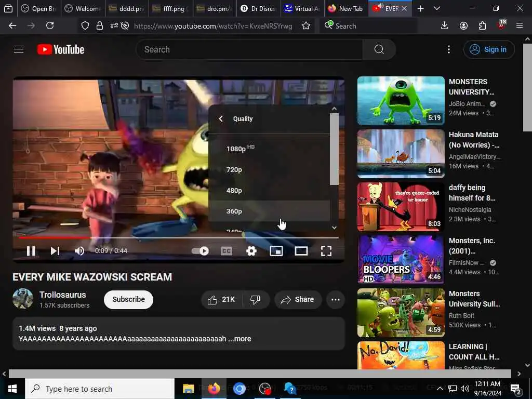
Task: Focus the YouTube search box
Action: (249, 49)
